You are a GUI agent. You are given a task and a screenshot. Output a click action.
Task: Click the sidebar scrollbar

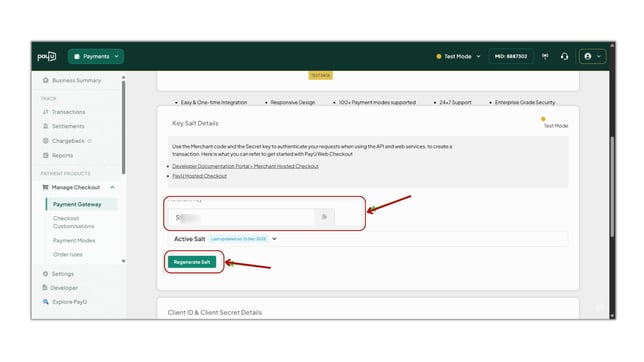(x=123, y=127)
